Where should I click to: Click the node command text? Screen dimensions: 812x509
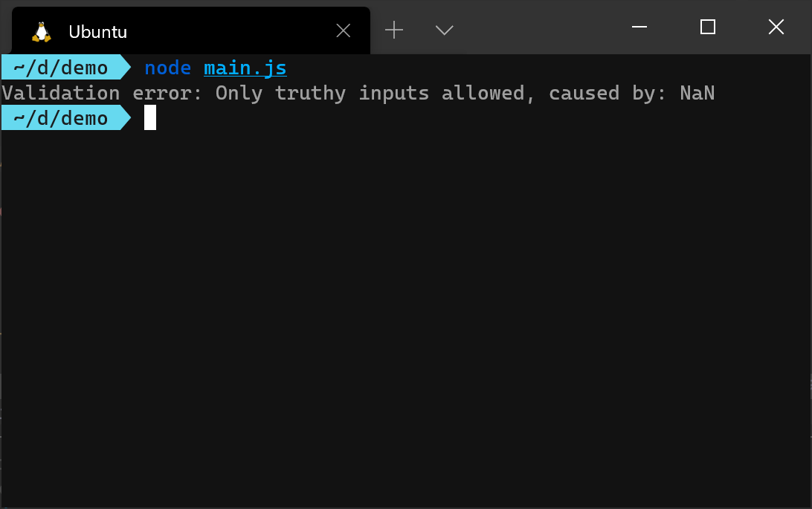(x=167, y=68)
